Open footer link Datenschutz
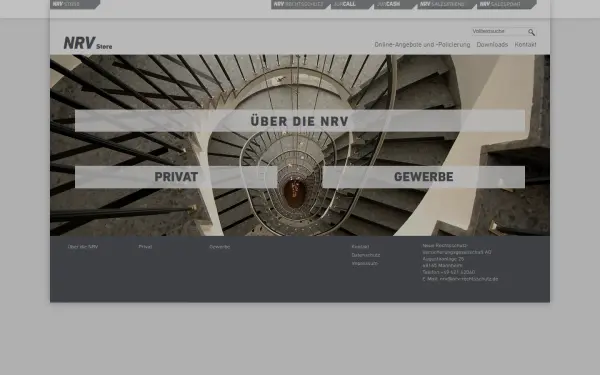The image size is (600, 375). [x=366, y=255]
